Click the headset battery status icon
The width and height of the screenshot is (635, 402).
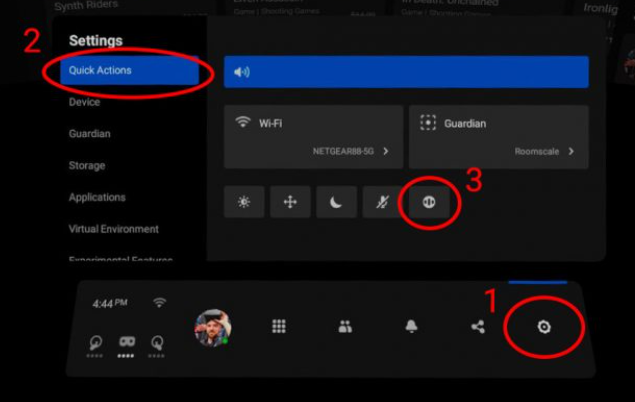point(128,342)
